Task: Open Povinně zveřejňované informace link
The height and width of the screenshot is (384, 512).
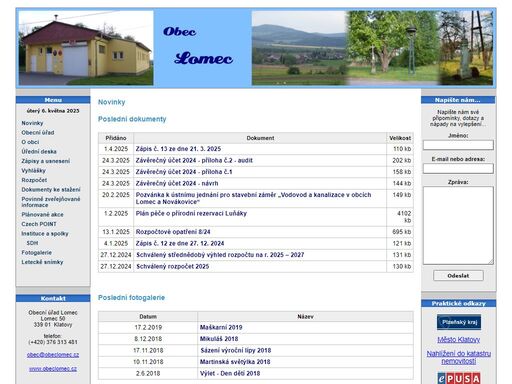Action: click(x=51, y=202)
